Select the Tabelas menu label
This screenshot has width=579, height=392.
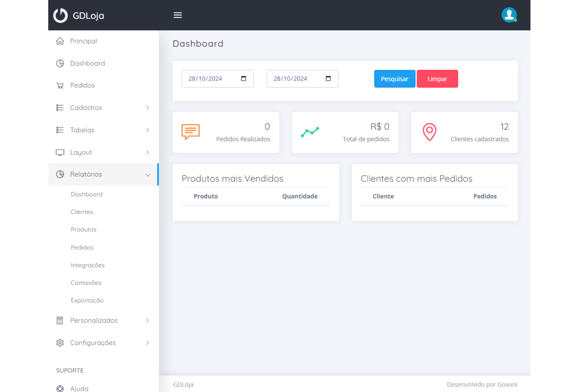click(82, 130)
